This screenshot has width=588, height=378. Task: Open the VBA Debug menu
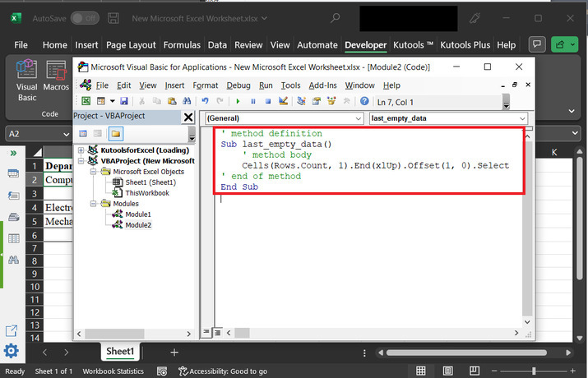pos(238,85)
